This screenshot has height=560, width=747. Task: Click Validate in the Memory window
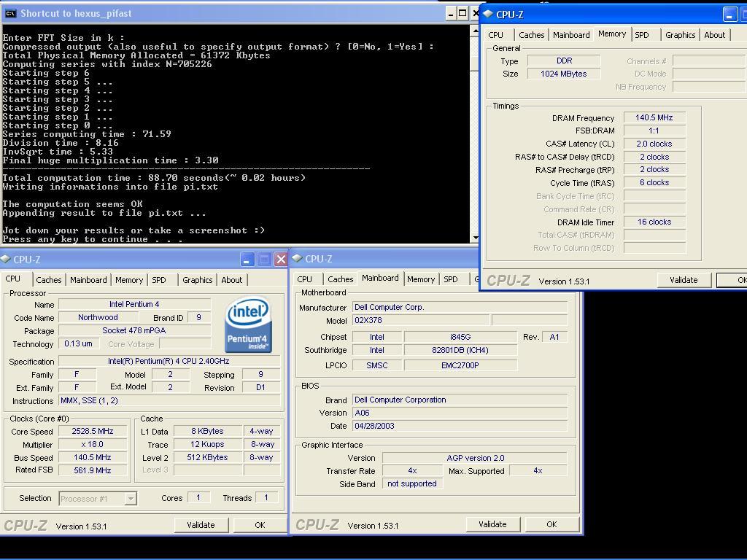coord(684,280)
